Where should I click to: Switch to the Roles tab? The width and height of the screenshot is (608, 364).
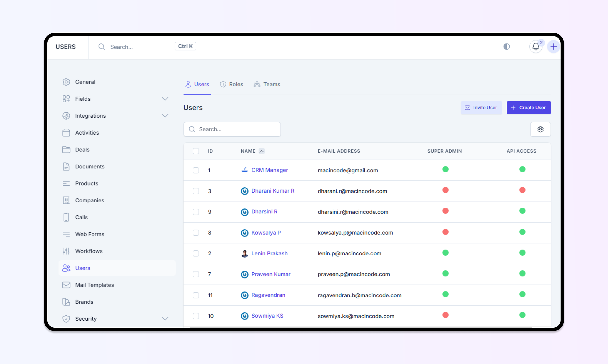[x=231, y=84]
